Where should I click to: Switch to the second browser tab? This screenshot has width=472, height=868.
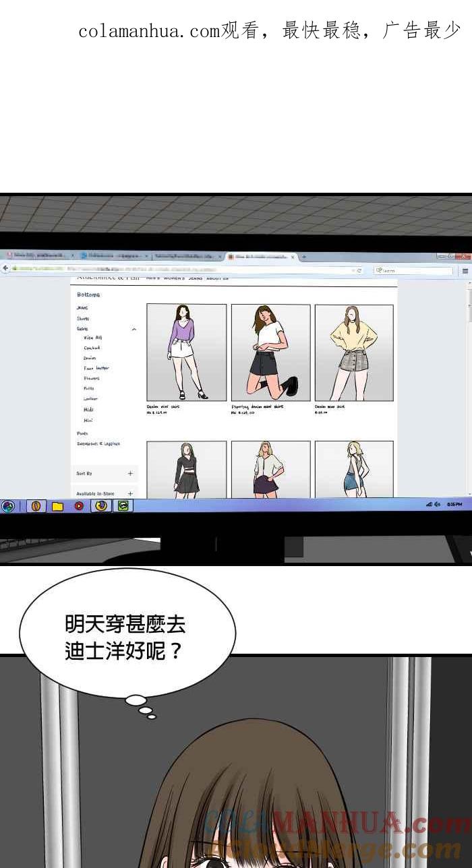(113, 256)
